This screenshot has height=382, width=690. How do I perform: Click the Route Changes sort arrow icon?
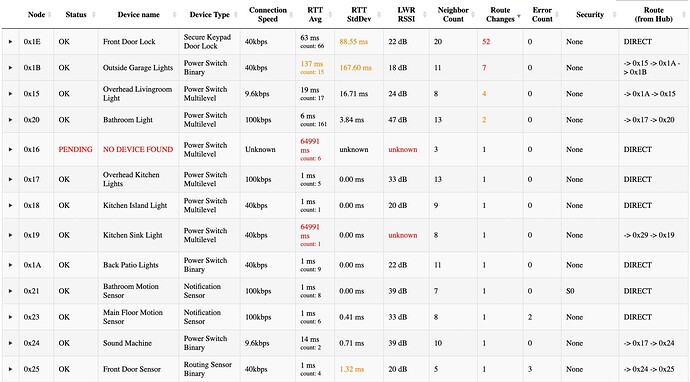coord(519,16)
